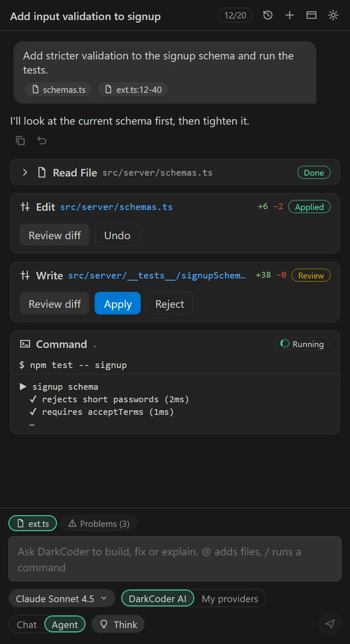350x644 pixels.
Task: Start a new chat with plus icon
Action: (290, 15)
